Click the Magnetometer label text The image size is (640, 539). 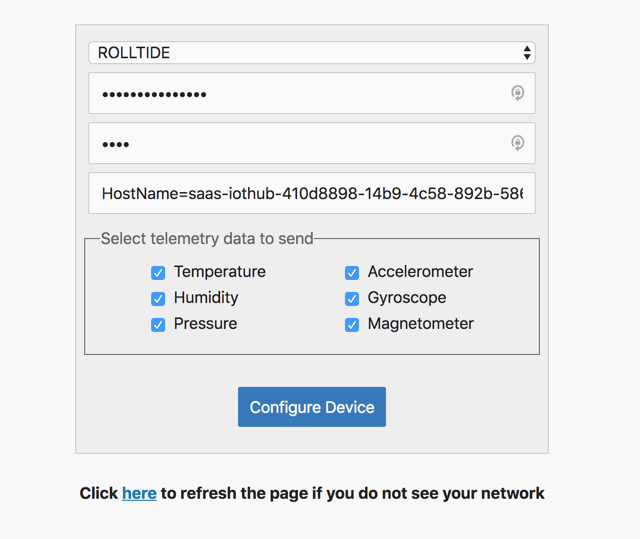[421, 324]
